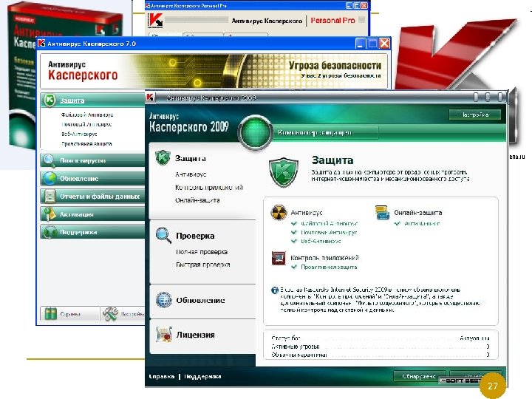
Task: Click Статус баз status row
Action: pyautogui.click(x=380, y=338)
